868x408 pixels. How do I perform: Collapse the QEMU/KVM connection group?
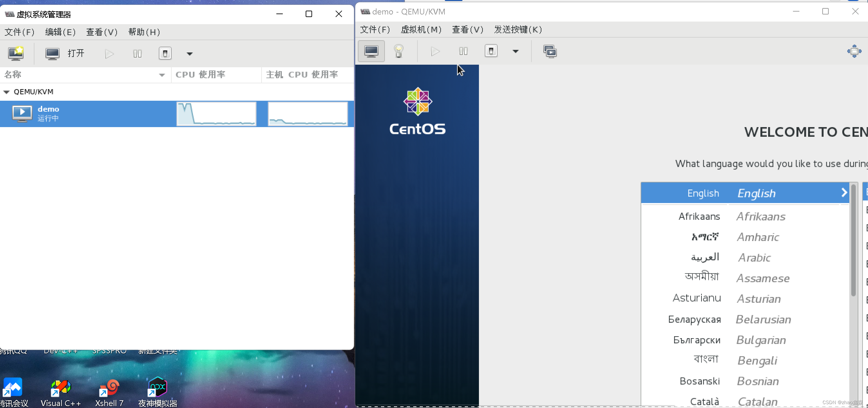(6, 92)
